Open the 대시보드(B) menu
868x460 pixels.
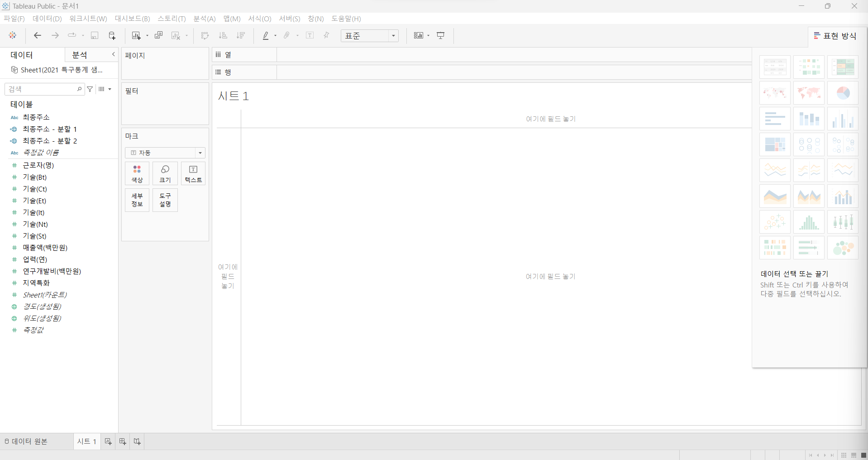(x=132, y=19)
